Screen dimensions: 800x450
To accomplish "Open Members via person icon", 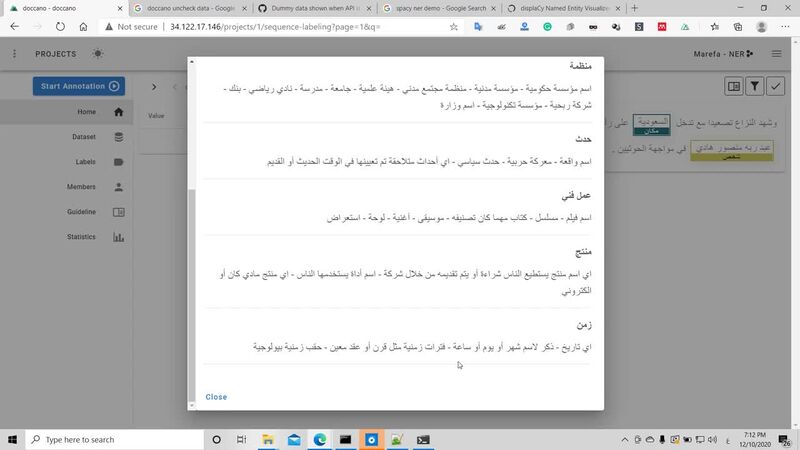I will 118,187.
